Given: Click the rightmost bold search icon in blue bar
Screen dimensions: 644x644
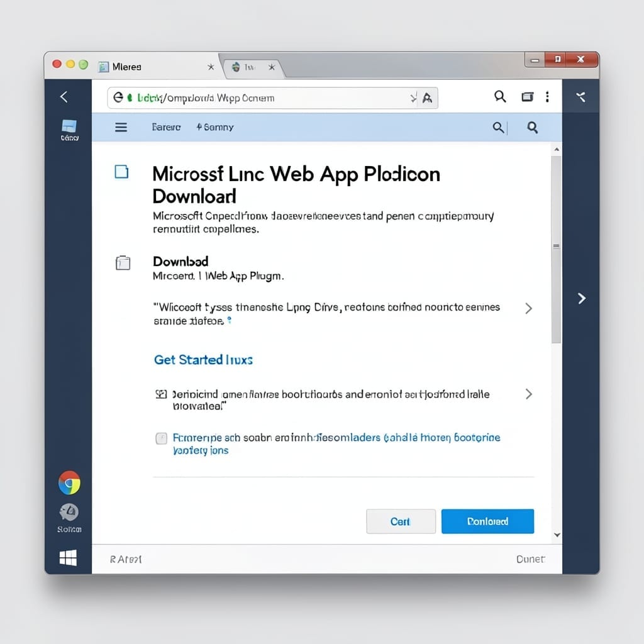Looking at the screenshot, I should pyautogui.click(x=533, y=128).
